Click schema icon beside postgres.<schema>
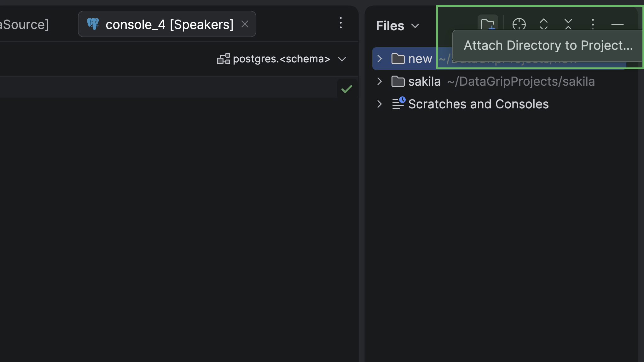Image resolution: width=644 pixels, height=362 pixels. [x=223, y=59]
